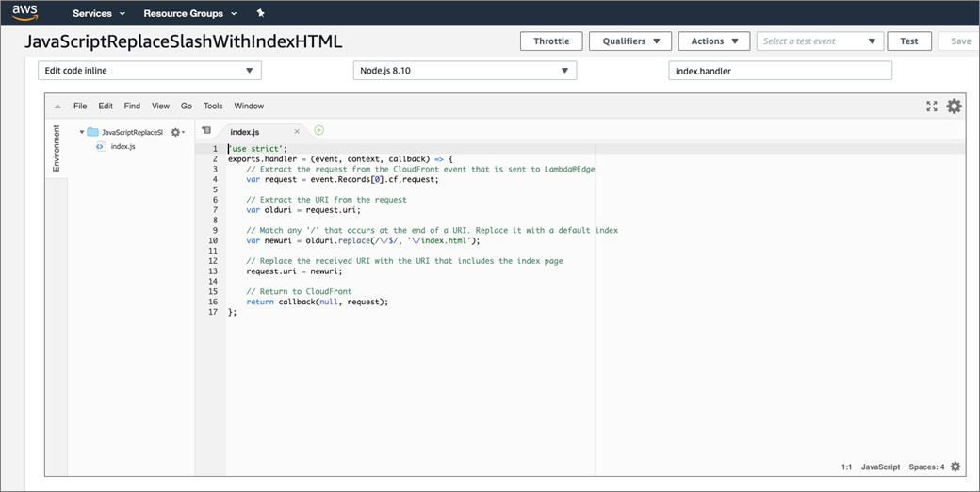Switch to the index.js tab
980x492 pixels.
coord(244,132)
